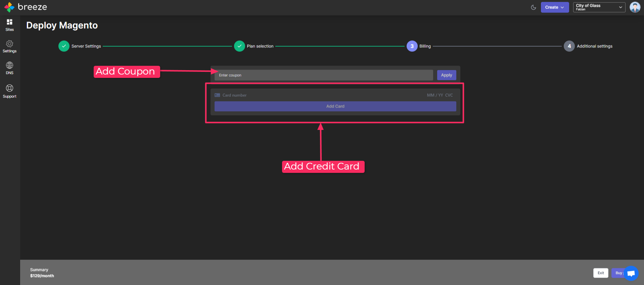This screenshot has height=285, width=644.
Task: Toggle dark mode moon icon
Action: (533, 7)
